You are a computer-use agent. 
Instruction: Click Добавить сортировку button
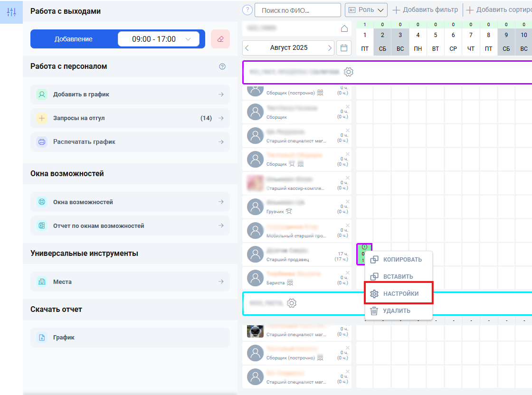[x=499, y=10]
